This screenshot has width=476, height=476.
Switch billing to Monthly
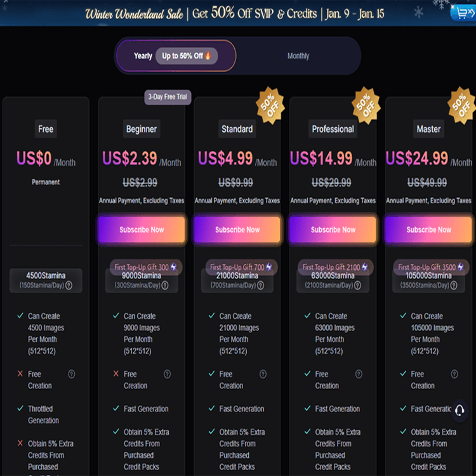click(x=298, y=56)
